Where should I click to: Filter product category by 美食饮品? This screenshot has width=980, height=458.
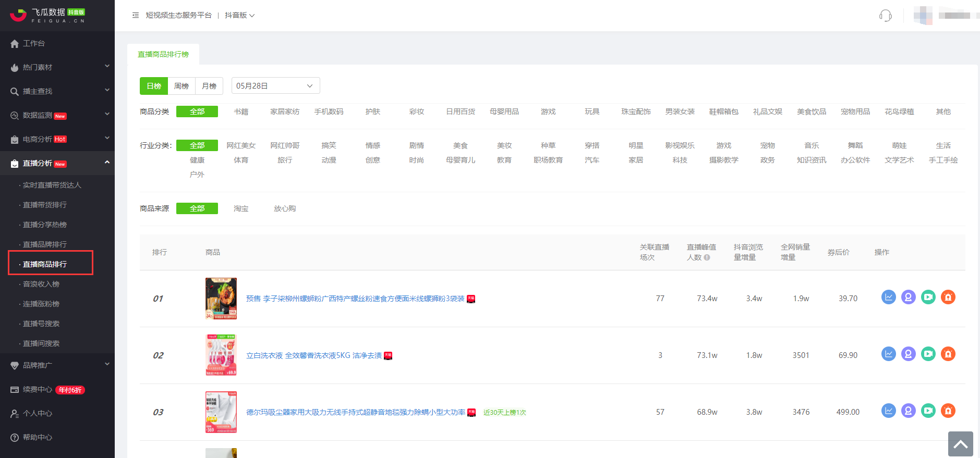(x=811, y=112)
